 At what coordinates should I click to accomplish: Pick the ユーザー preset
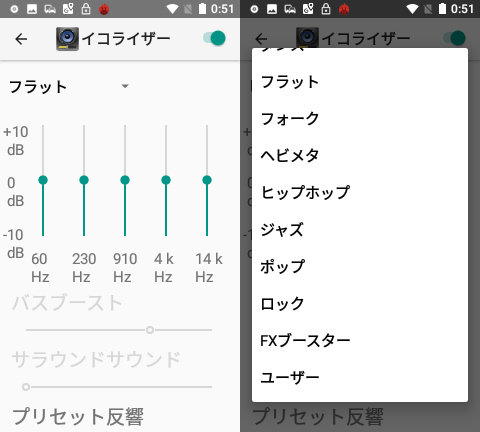click(360, 378)
